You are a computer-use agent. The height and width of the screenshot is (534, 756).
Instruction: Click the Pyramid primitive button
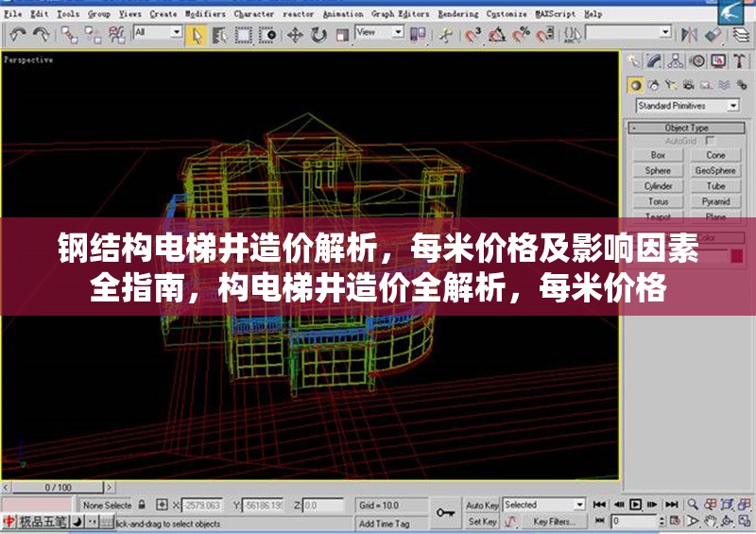click(x=715, y=201)
